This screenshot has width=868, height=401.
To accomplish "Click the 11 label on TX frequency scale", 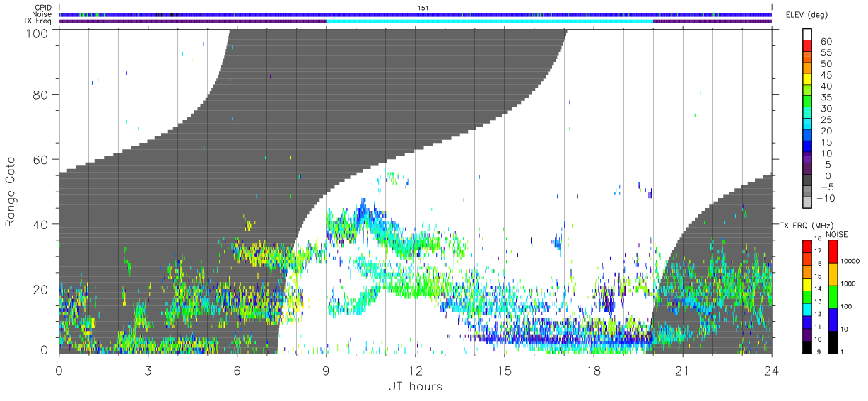I will click(x=819, y=328).
